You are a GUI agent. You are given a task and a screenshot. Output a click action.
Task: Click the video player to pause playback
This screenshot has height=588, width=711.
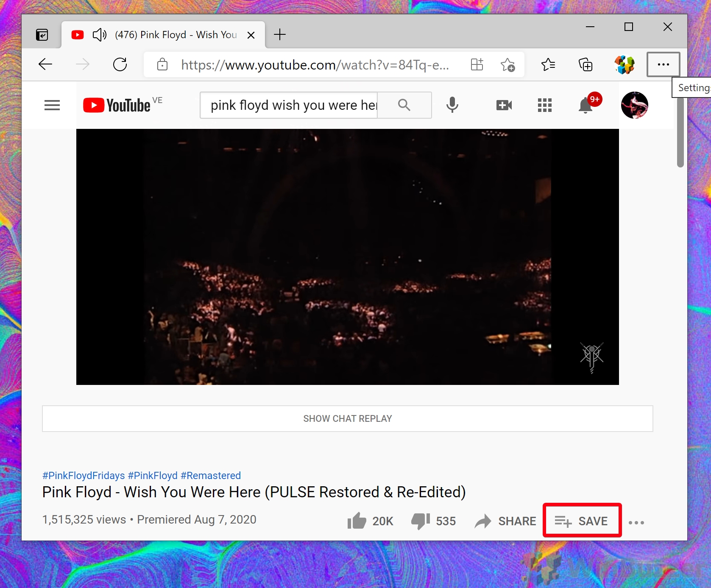[348, 257]
